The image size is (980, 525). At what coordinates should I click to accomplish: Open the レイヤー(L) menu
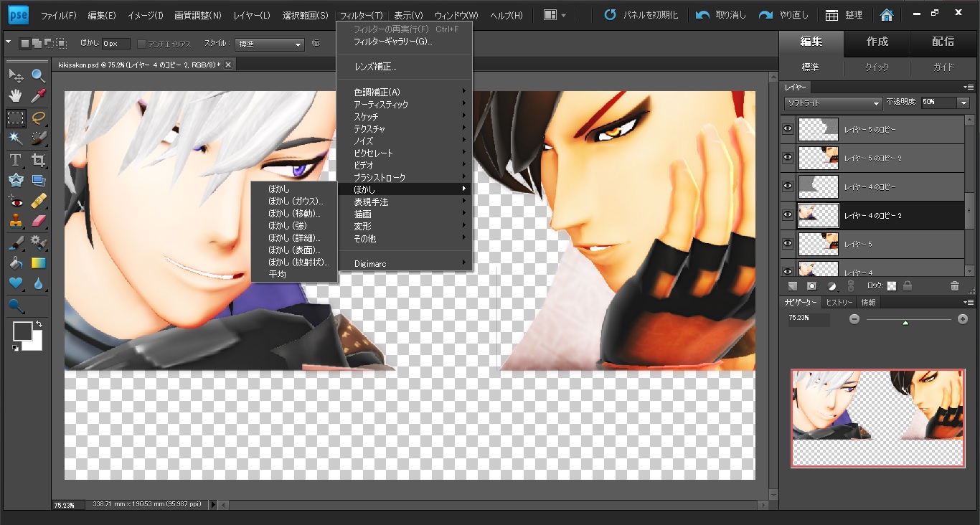pos(250,15)
